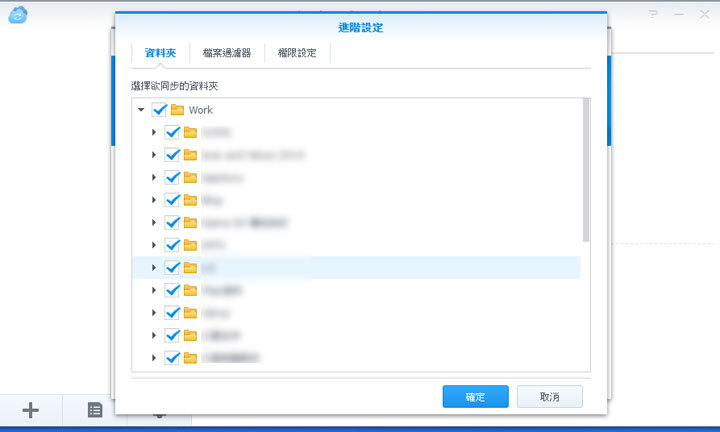Uncheck the highlighted row's checkbox
This screenshot has width=720, height=432.
pyautogui.click(x=172, y=268)
